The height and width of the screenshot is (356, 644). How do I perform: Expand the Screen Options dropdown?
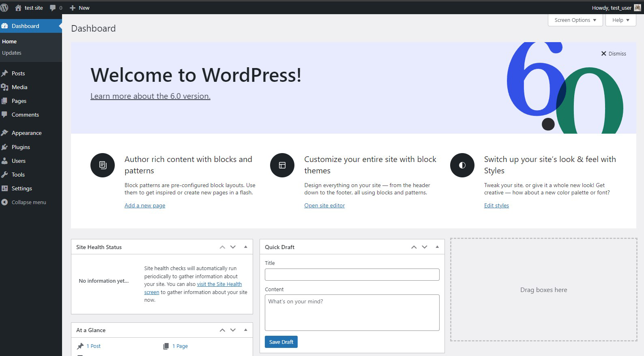[x=575, y=20]
